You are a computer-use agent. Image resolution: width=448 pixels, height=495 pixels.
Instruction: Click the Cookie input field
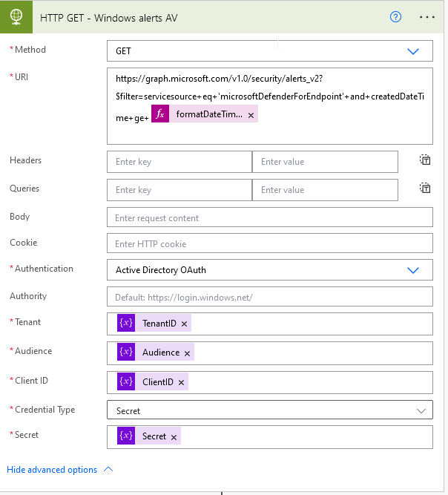coord(270,243)
